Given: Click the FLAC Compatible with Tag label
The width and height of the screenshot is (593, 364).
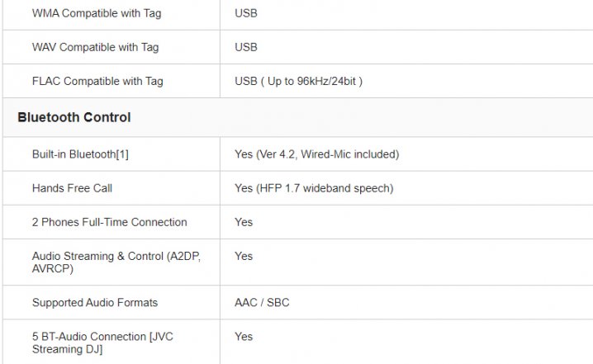Looking at the screenshot, I should click(x=97, y=81).
